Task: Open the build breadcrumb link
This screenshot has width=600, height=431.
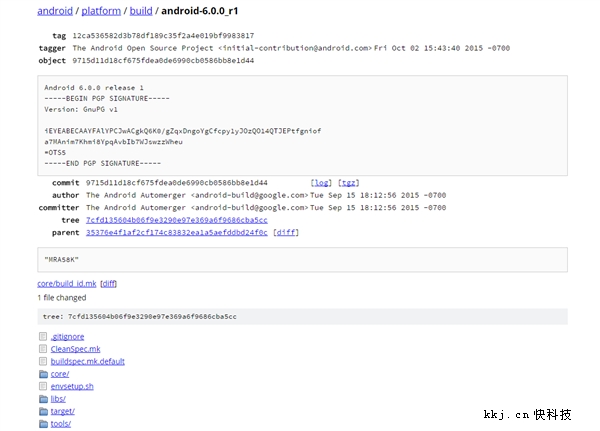Action: click(x=141, y=11)
